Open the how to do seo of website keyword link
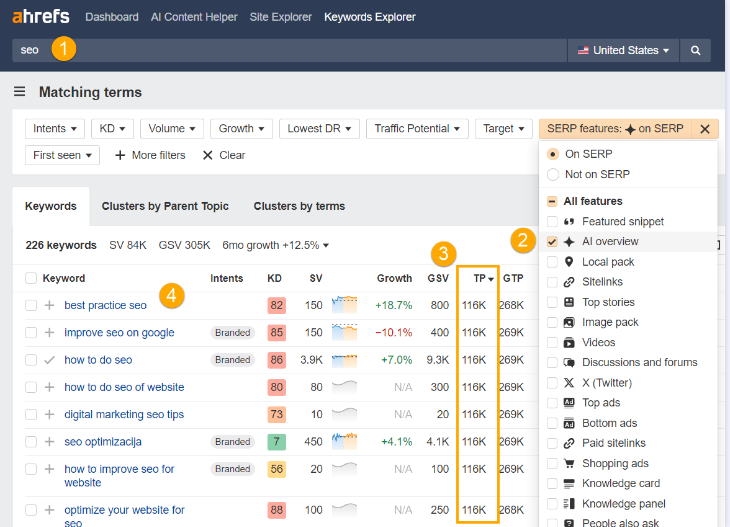 pos(124,387)
